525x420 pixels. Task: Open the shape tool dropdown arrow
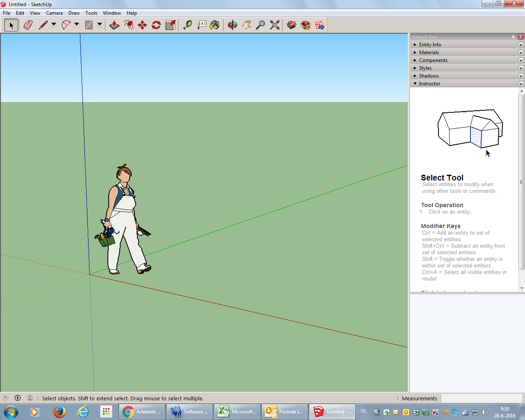[x=100, y=25]
